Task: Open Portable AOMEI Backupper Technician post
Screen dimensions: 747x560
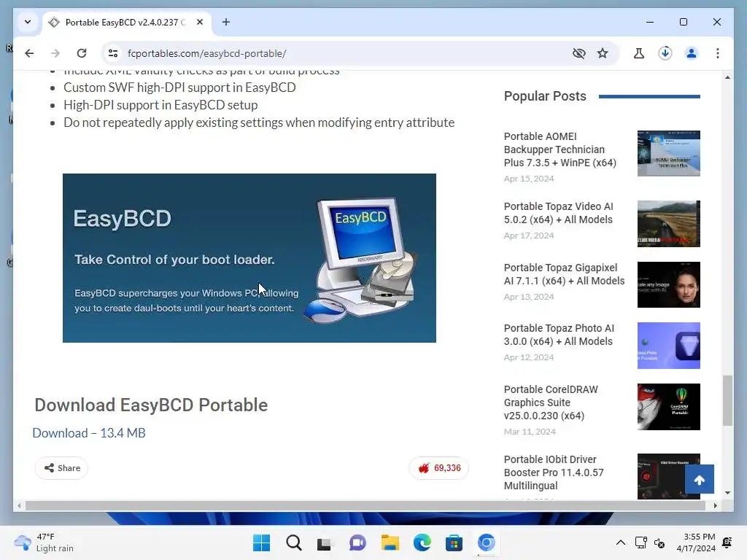Action: click(x=560, y=149)
